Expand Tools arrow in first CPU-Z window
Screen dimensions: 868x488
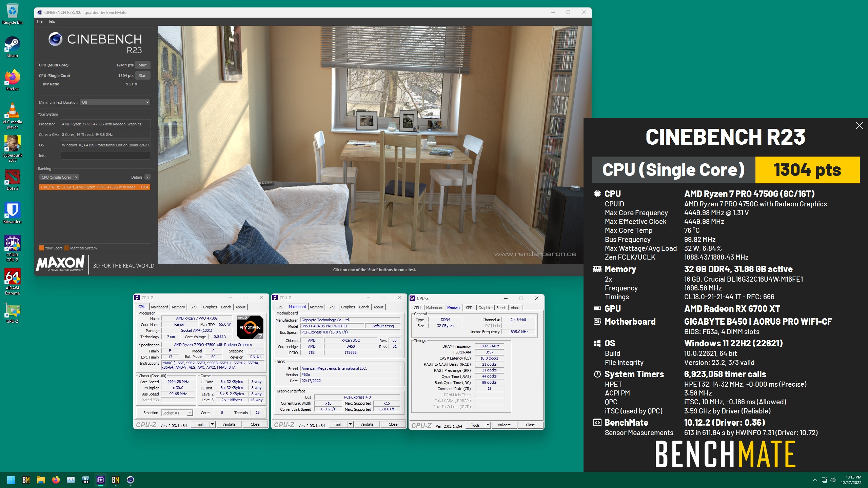pyautogui.click(x=212, y=424)
